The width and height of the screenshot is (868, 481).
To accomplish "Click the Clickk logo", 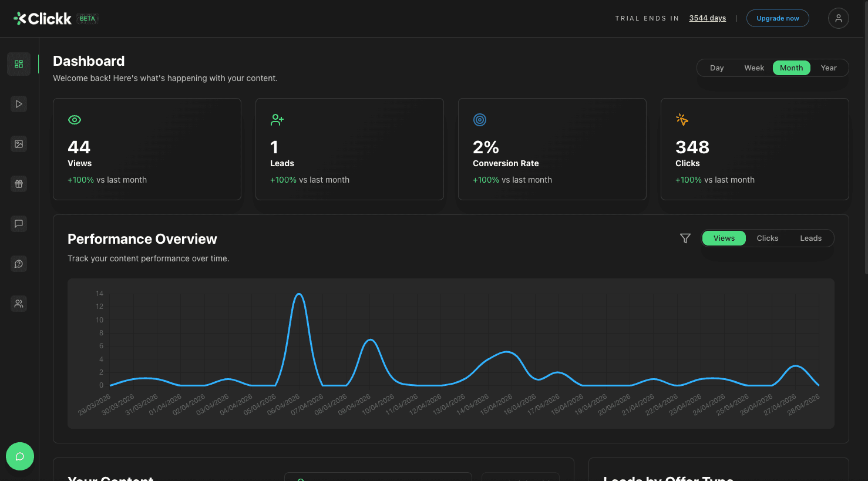I will (42, 19).
